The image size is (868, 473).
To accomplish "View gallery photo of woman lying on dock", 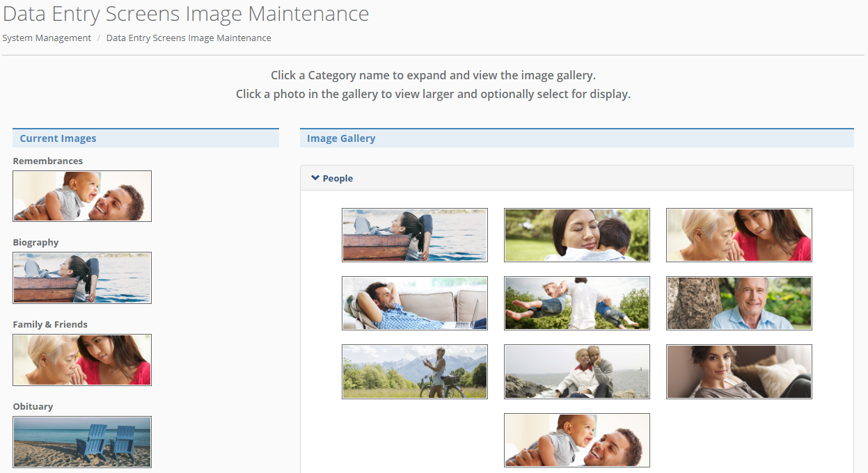I will 415,235.
